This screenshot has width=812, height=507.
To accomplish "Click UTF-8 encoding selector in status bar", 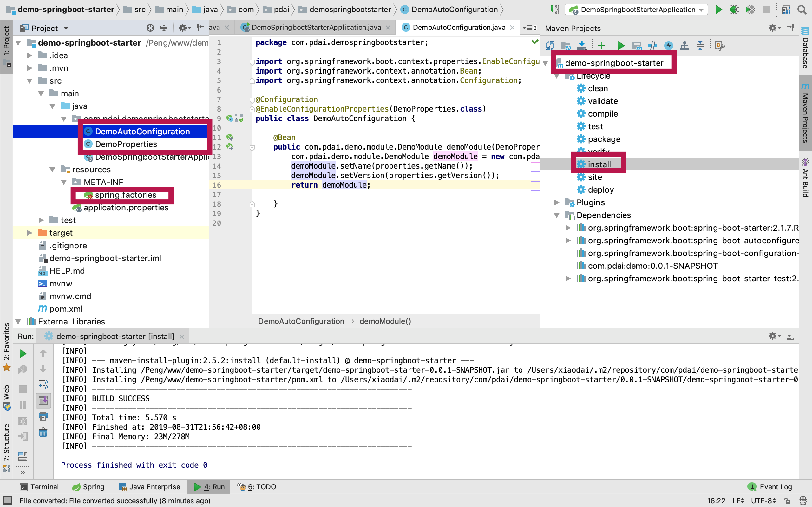I will [x=763, y=501].
